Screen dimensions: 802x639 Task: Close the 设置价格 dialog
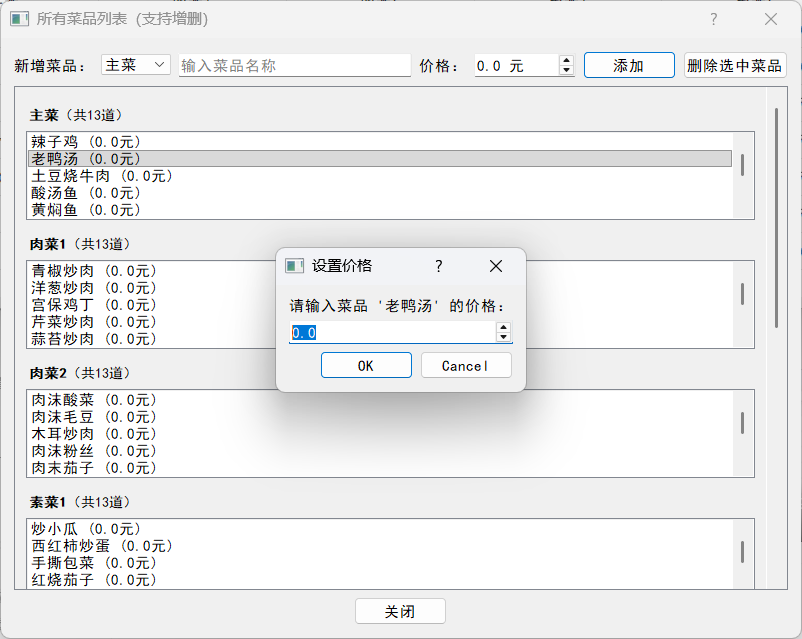(496, 266)
